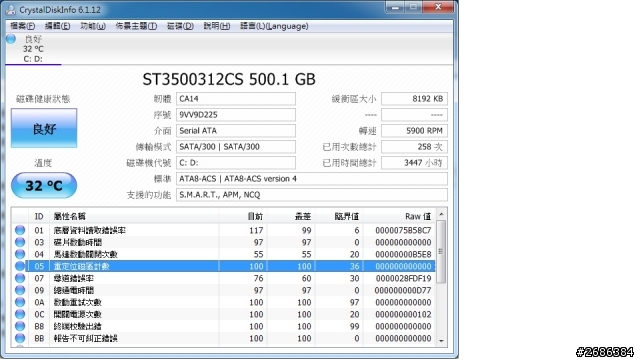Click the serial number field 9VV9D225
The image size is (640, 360).
[236, 115]
